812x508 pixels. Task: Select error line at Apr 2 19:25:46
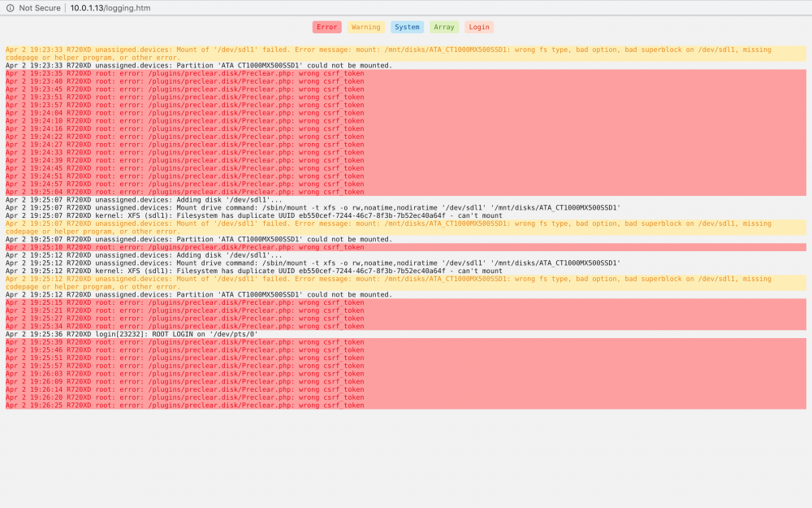point(406,350)
